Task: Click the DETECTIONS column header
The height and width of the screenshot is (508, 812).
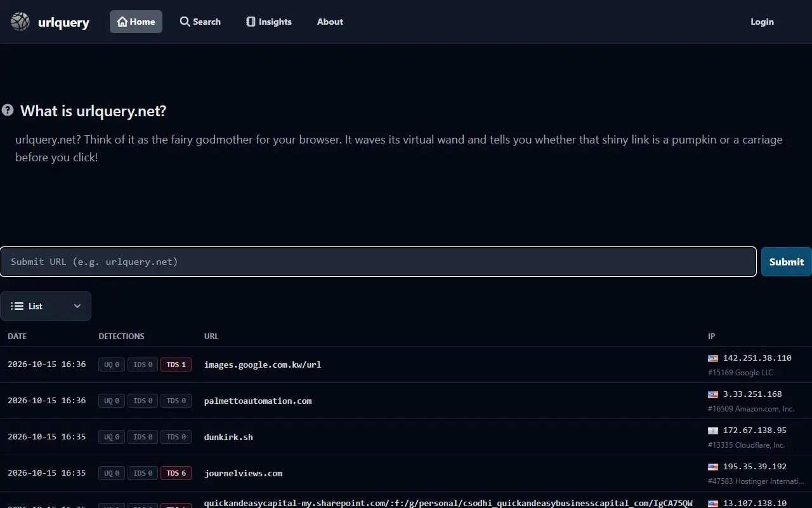Action: coord(121,337)
